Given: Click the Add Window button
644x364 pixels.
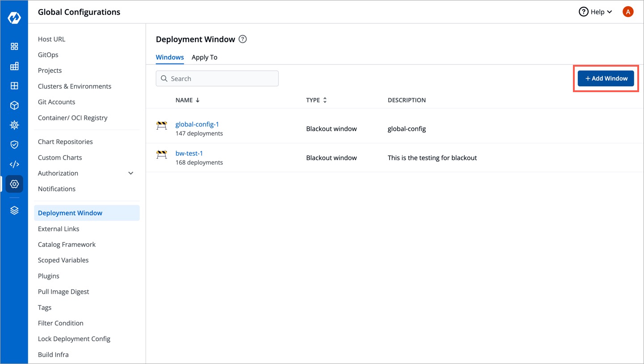Looking at the screenshot, I should [606, 78].
